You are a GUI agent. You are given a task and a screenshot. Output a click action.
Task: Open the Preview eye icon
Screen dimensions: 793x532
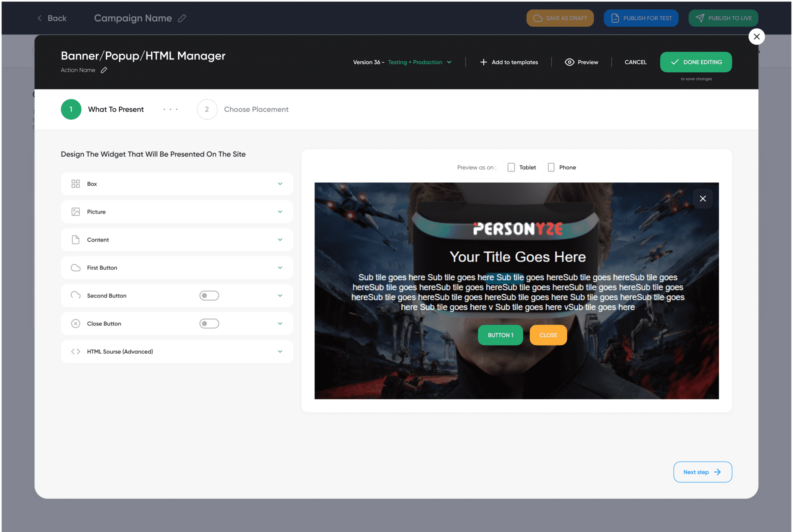(569, 62)
